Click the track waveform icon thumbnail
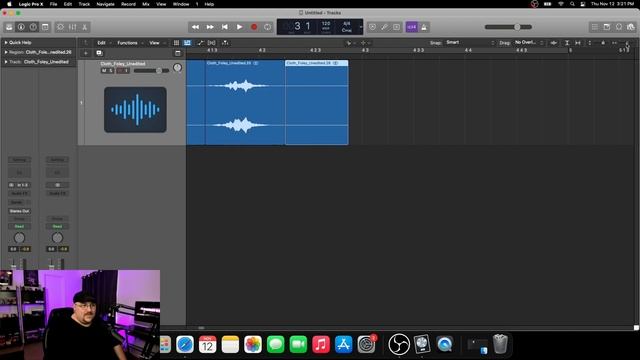Screen dimensions: 640x360 135,109
